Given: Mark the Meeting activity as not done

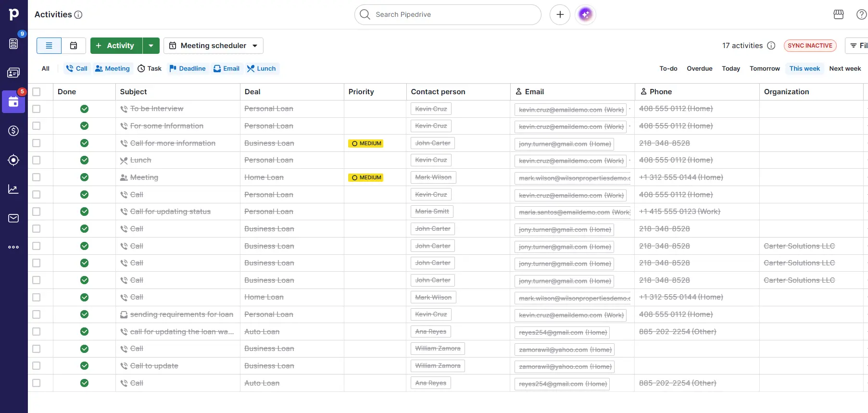Looking at the screenshot, I should [x=84, y=177].
